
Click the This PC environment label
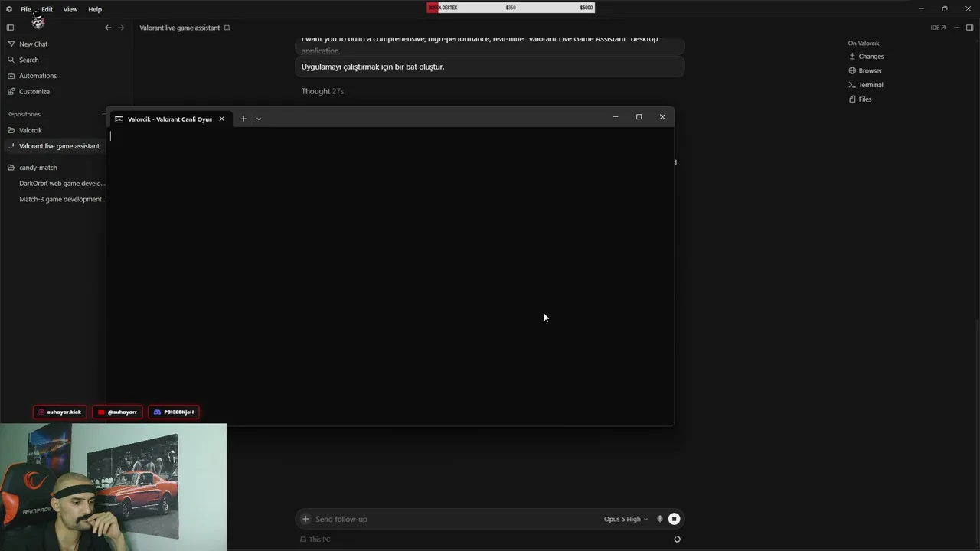click(315, 540)
